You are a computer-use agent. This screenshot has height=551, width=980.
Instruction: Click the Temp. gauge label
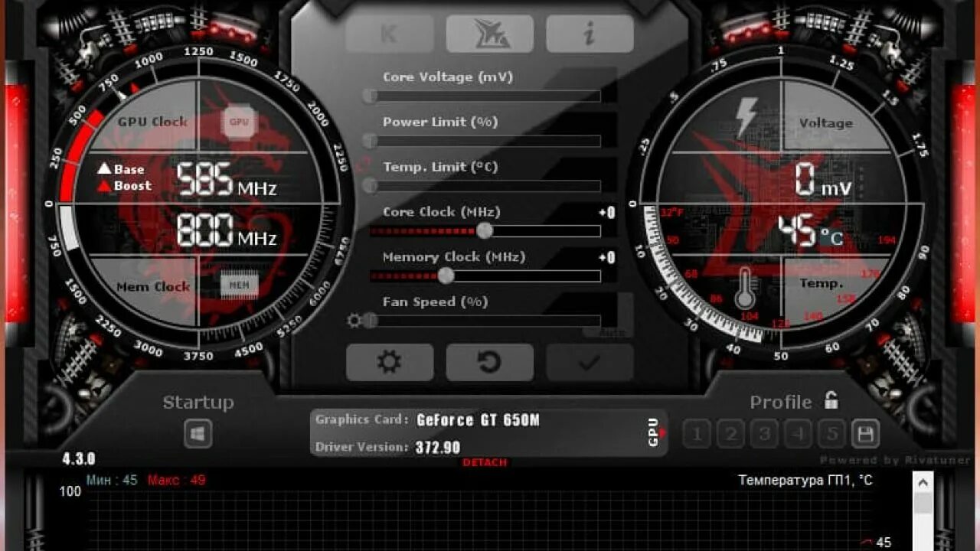[822, 283]
